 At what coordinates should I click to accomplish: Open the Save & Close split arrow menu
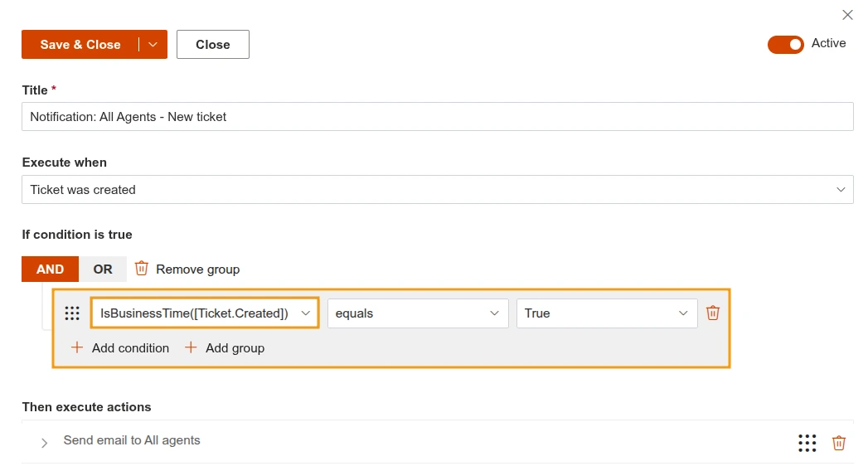[x=153, y=45]
